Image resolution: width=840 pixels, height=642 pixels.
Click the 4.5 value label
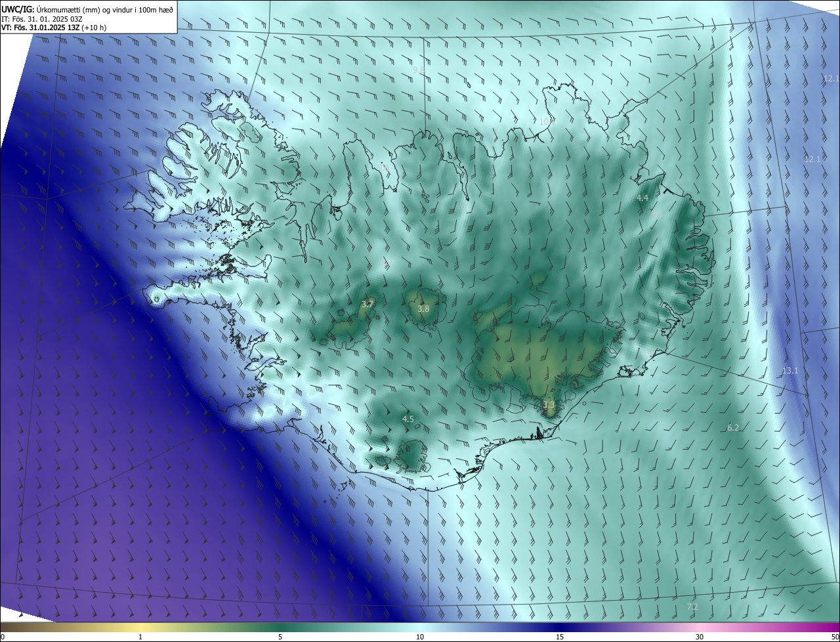pyautogui.click(x=408, y=419)
